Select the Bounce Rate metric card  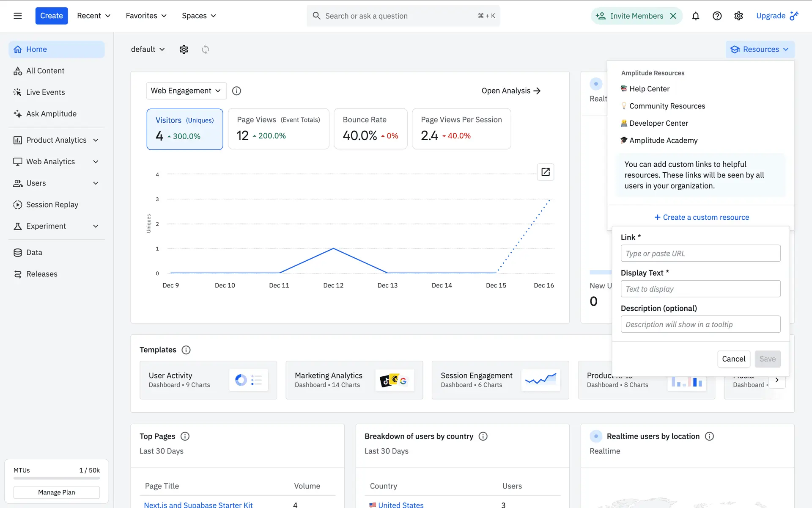coord(370,129)
